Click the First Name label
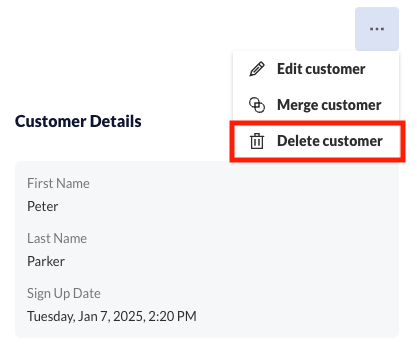The width and height of the screenshot is (417, 363). click(x=58, y=183)
